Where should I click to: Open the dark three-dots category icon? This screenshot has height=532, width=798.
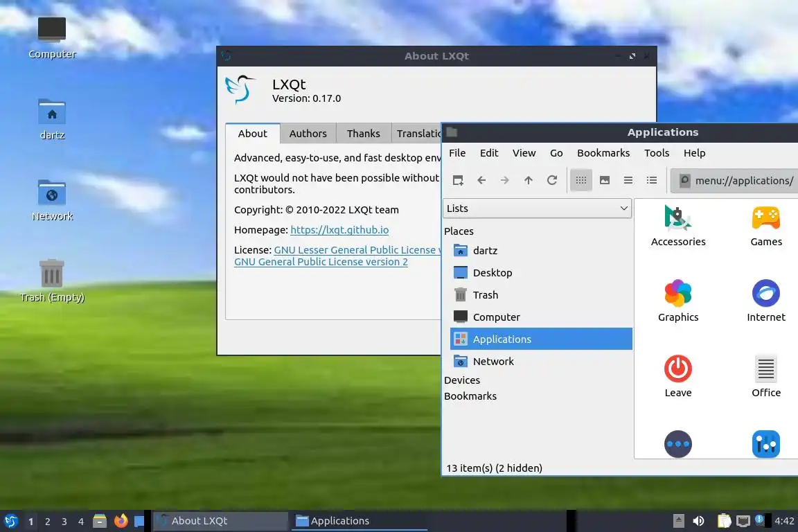[x=678, y=444]
